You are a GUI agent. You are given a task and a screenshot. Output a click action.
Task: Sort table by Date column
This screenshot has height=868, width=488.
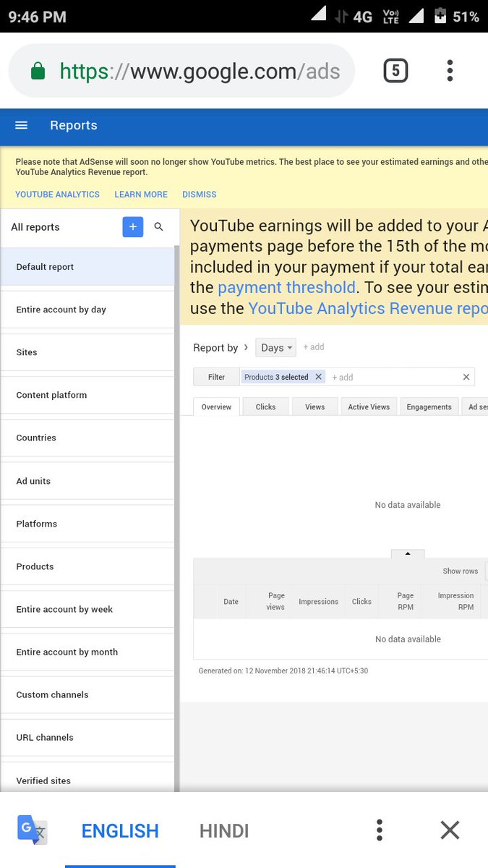coord(231,602)
